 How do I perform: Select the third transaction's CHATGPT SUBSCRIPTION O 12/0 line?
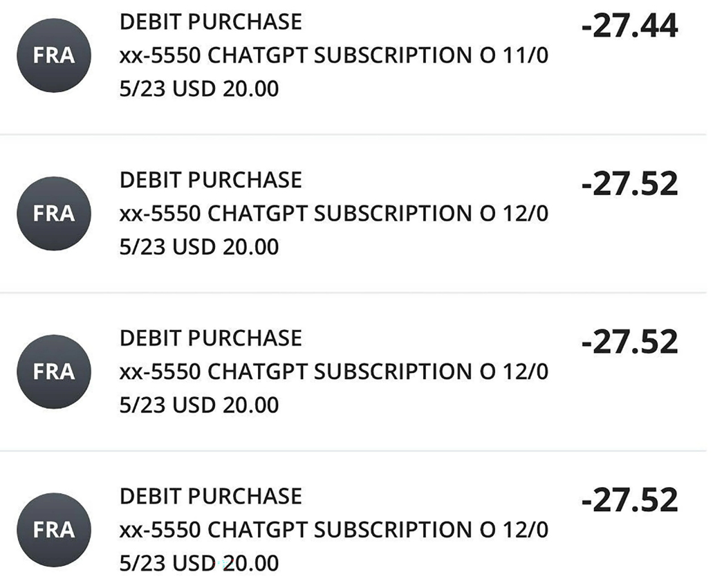tap(333, 372)
